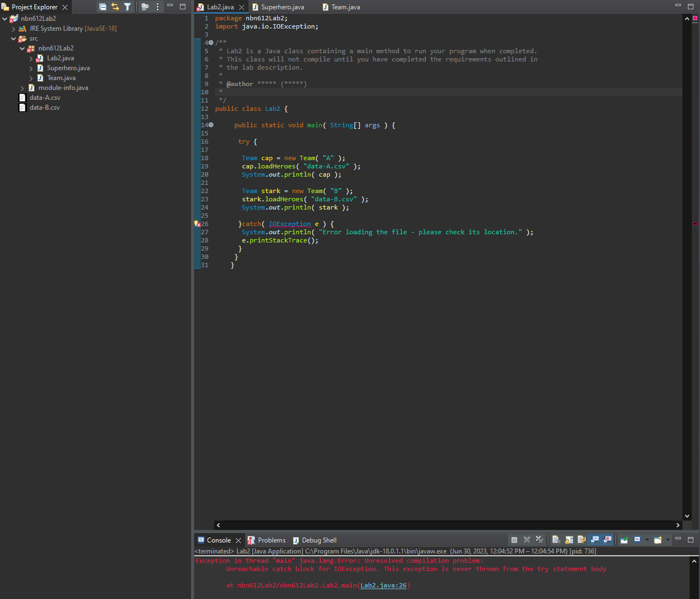Toggle Scroll Lock in the console toolbar
This screenshot has height=599, width=700.
pos(568,540)
